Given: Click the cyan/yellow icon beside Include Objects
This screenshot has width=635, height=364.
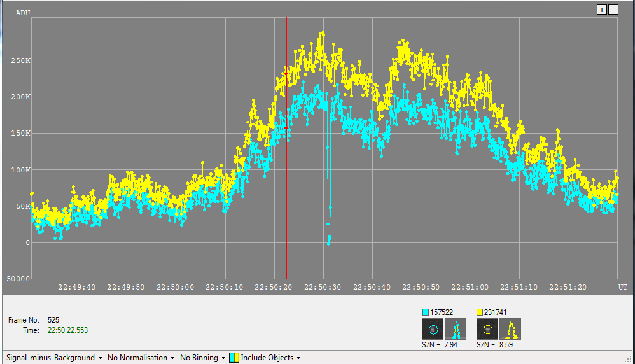Looking at the screenshot, I should coord(234,358).
